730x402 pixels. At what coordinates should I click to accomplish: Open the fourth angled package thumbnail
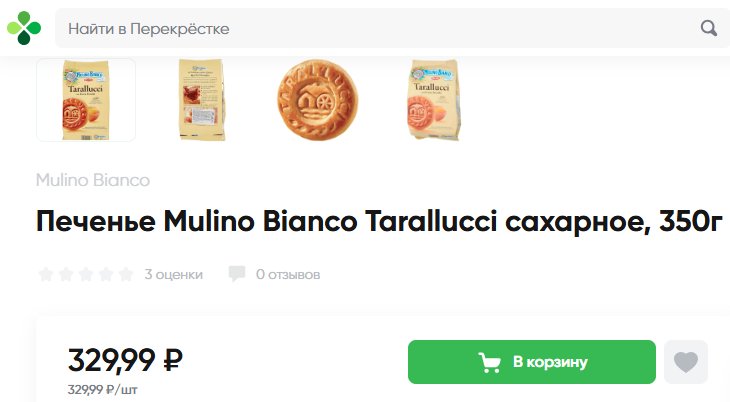tap(433, 100)
